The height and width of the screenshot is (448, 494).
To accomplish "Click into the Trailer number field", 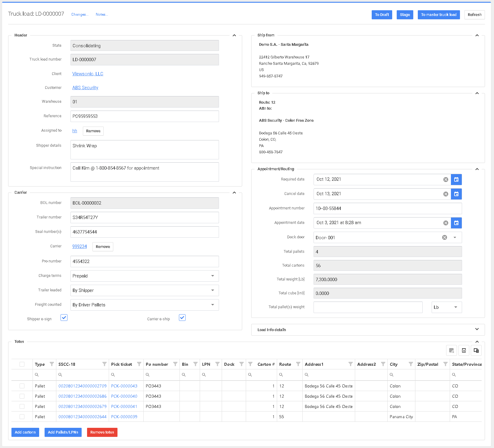I will pos(145,218).
